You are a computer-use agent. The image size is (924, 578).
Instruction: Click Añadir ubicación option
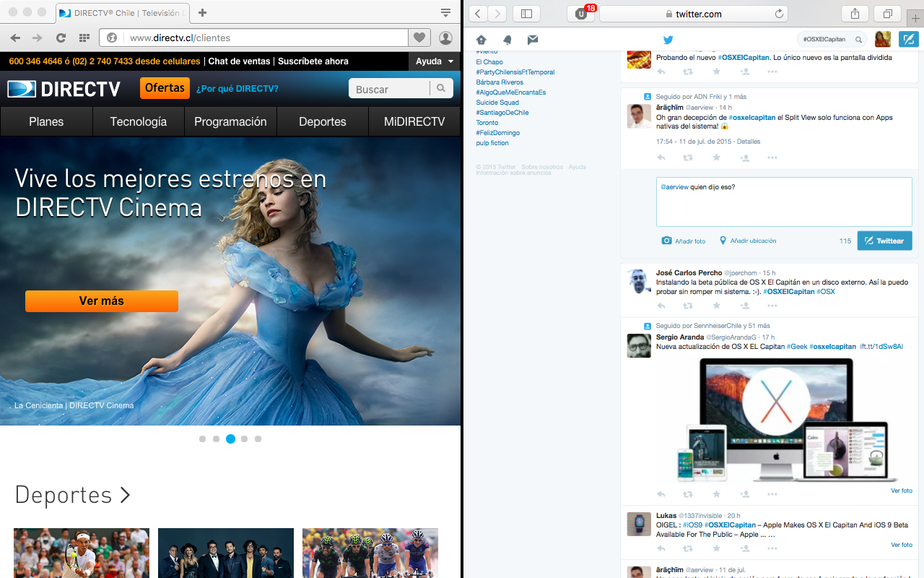pos(747,241)
